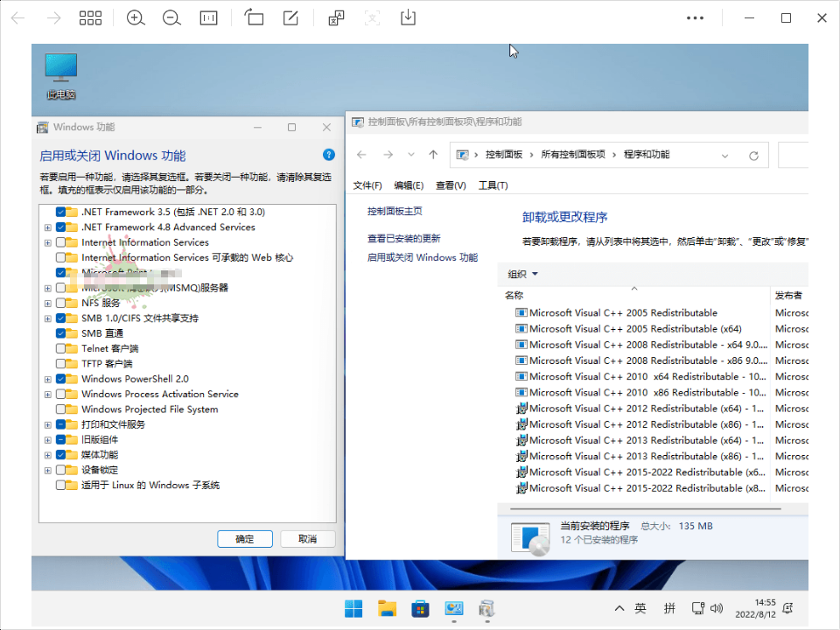Click the blue help icon in Windows 功能
840x630 pixels.
tap(329, 155)
